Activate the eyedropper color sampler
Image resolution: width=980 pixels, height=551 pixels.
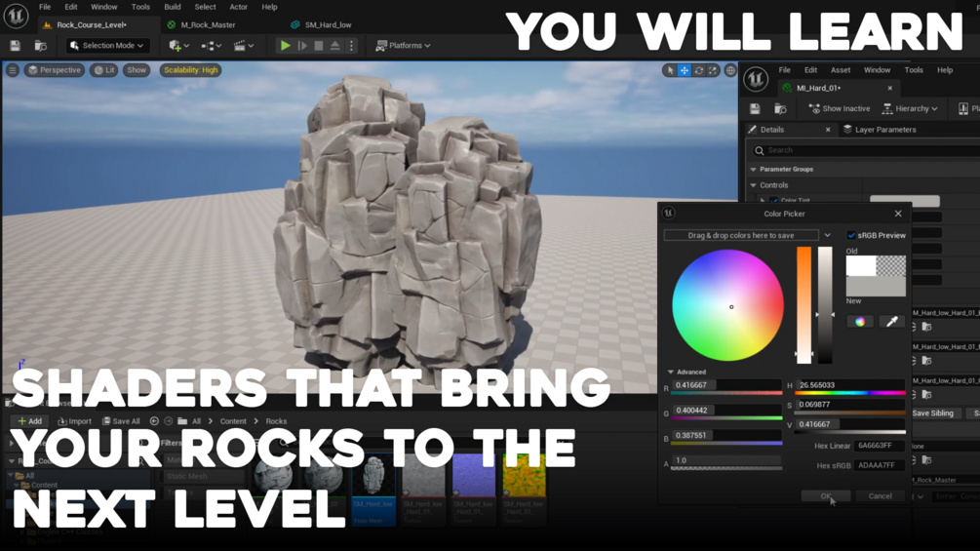pyautogui.click(x=892, y=322)
